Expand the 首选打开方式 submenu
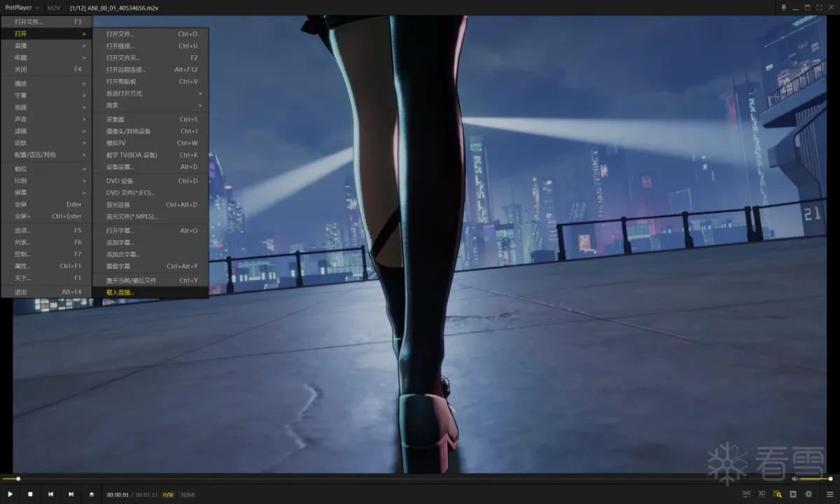The width and height of the screenshot is (840, 504). tap(150, 93)
